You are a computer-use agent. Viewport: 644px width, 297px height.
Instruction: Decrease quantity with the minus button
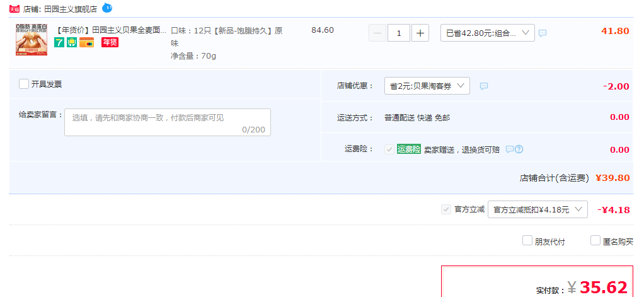[x=377, y=33]
